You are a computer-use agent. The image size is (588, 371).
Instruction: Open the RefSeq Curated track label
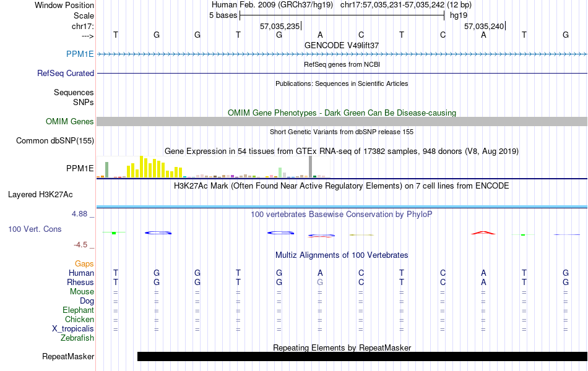66,73
